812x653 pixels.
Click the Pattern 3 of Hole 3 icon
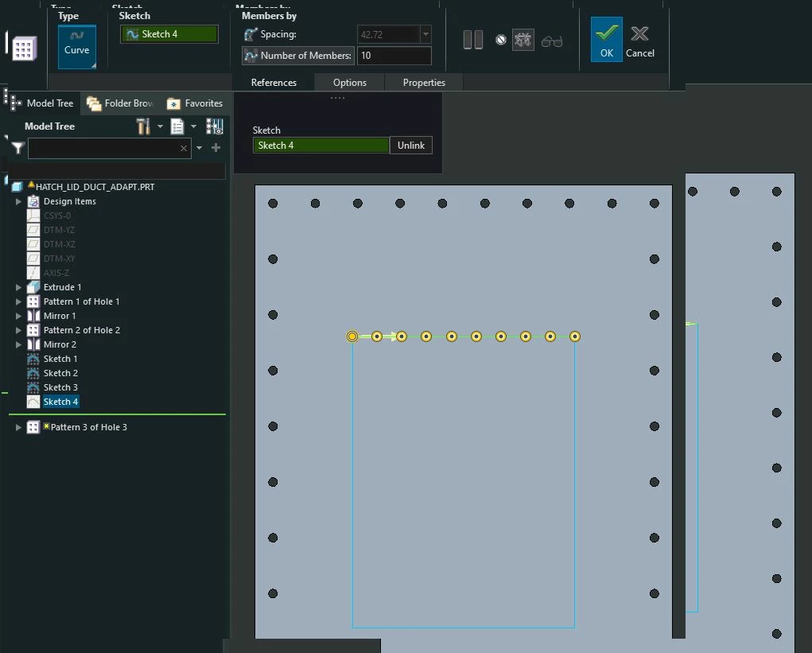tap(33, 427)
